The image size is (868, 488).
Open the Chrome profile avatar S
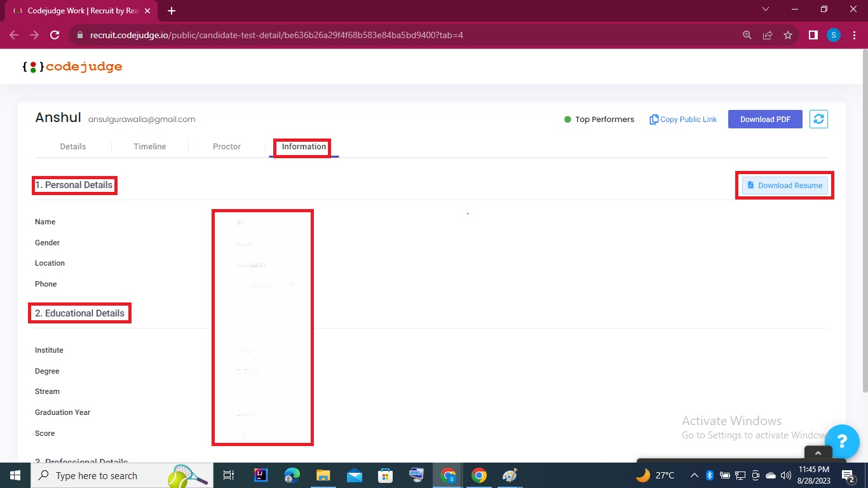click(x=833, y=35)
